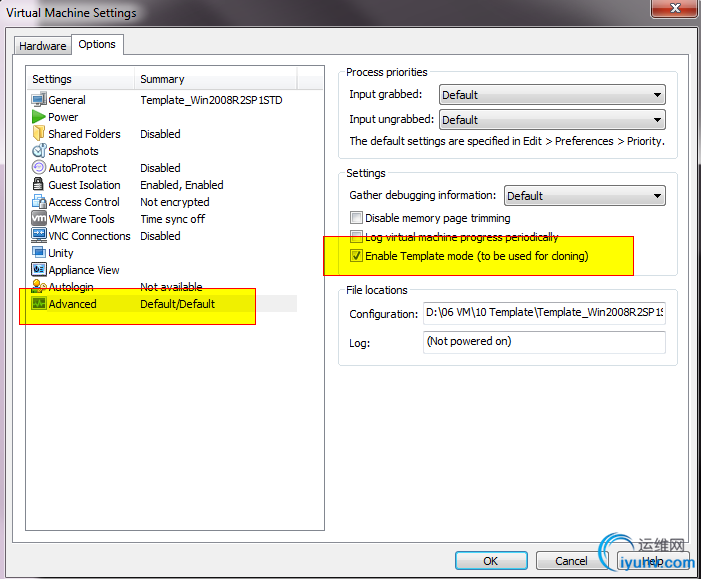Click the Advanced green graph icon

click(39, 304)
